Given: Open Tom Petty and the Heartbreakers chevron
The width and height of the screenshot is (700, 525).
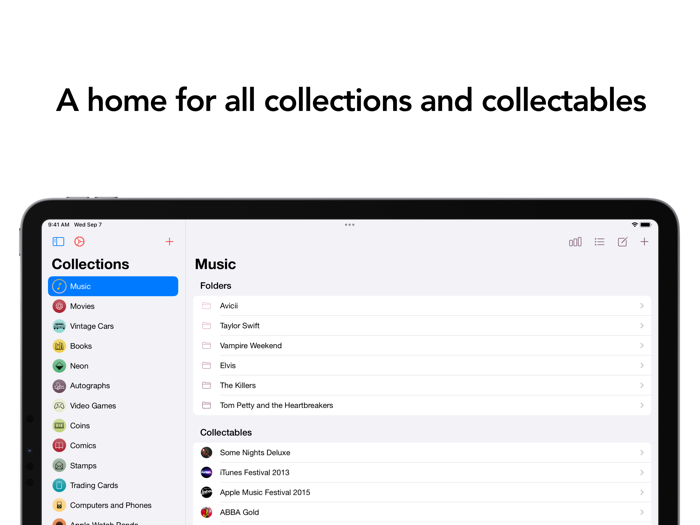Looking at the screenshot, I should 642,405.
